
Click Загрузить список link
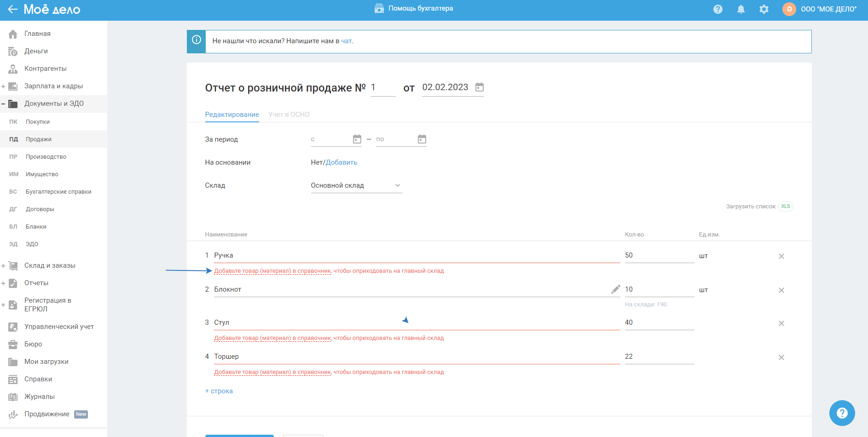coord(751,207)
